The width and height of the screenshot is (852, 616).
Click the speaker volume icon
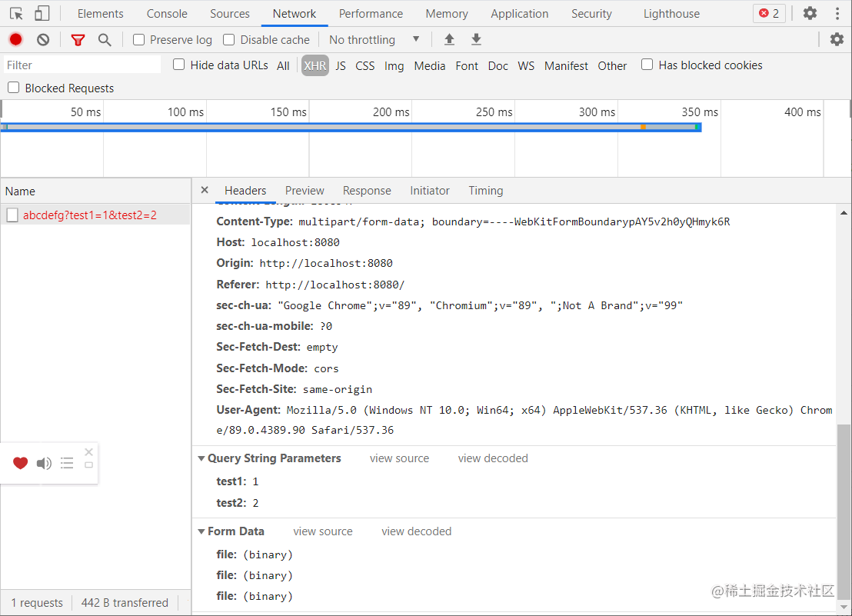44,464
